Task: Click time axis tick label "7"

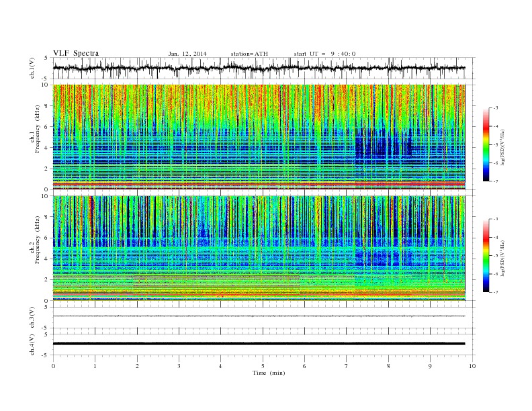Action: coord(347,366)
